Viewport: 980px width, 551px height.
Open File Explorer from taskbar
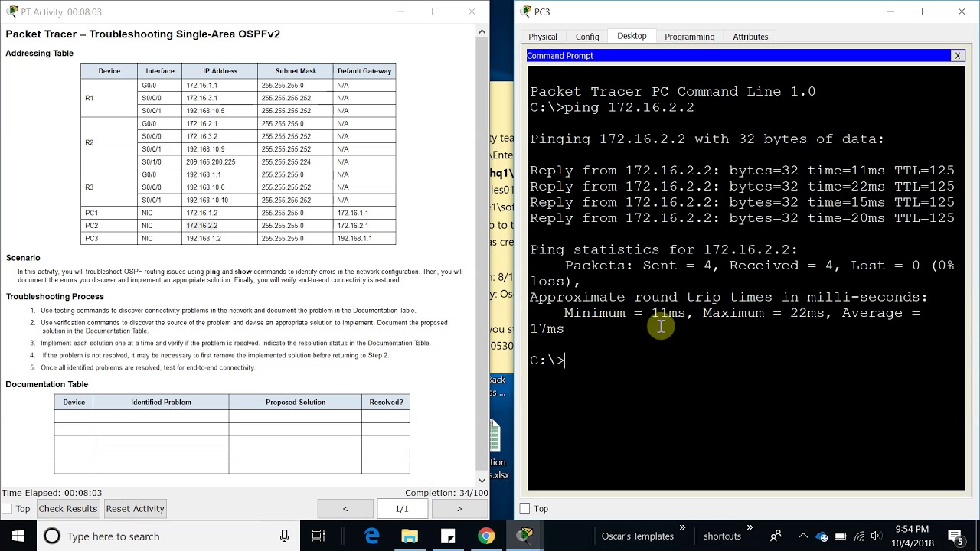tap(410, 536)
